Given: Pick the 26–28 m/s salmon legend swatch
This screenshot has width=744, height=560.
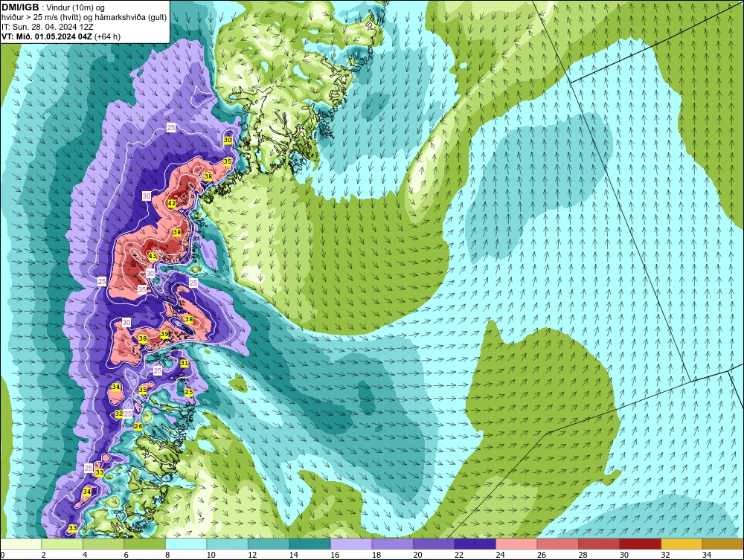Looking at the screenshot, I should click(557, 544).
